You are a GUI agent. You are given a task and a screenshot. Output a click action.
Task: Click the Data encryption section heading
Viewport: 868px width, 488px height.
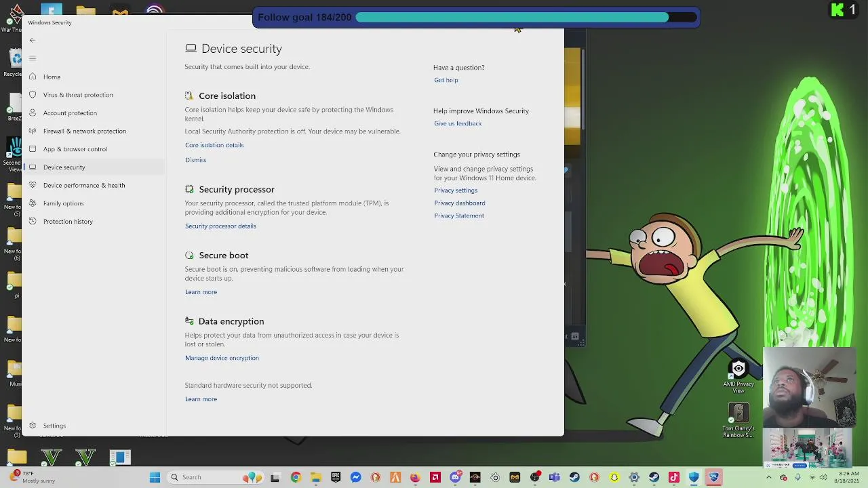(x=231, y=321)
